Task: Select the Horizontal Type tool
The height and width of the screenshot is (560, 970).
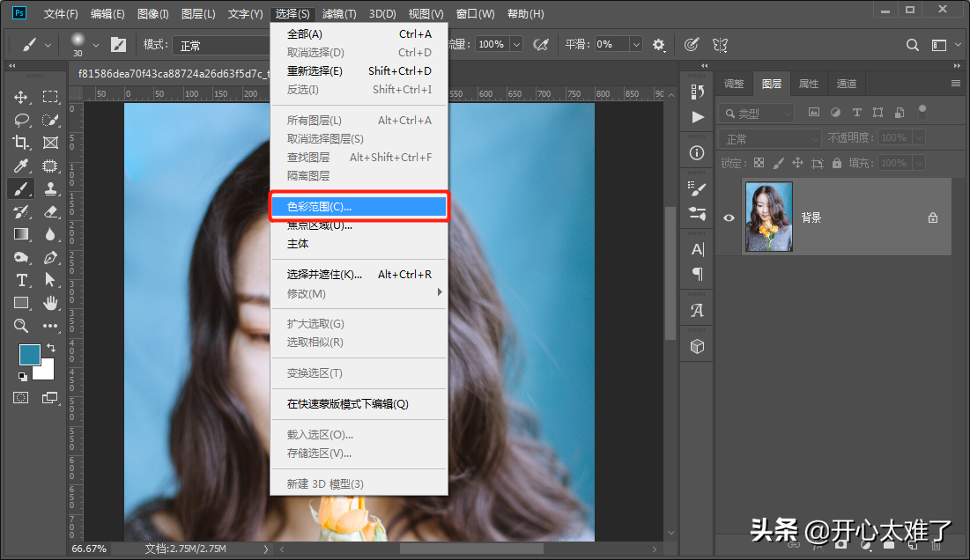Action: tap(21, 280)
